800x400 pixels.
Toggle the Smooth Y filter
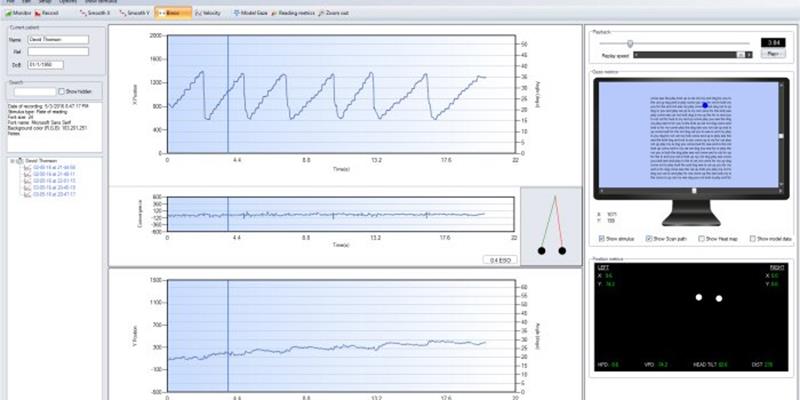click(134, 13)
